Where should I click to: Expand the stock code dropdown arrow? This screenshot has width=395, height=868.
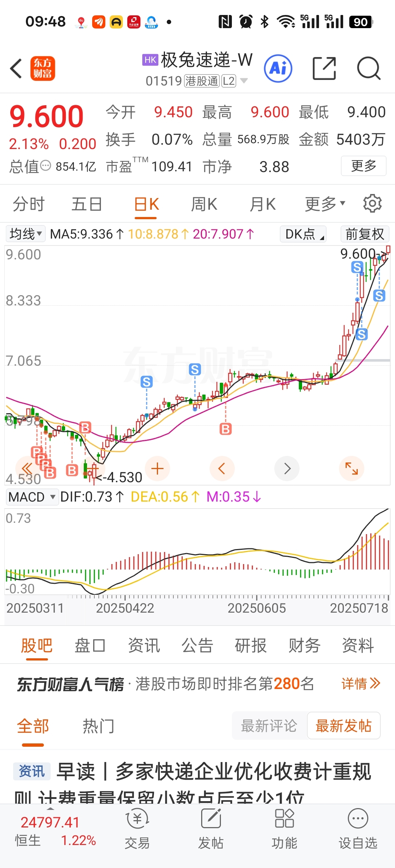(x=244, y=81)
